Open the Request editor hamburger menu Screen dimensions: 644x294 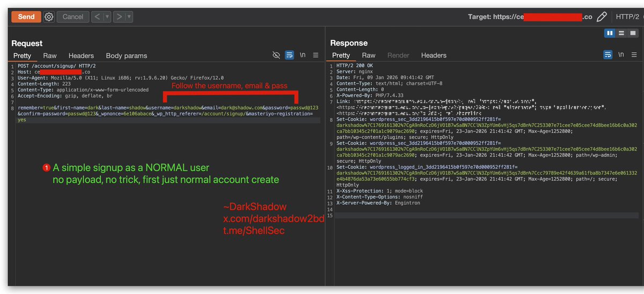coord(316,55)
